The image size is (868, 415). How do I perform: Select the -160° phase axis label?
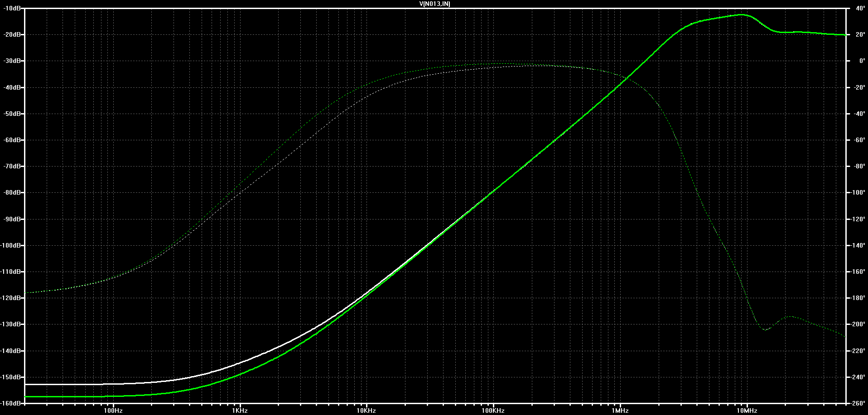[x=858, y=272]
